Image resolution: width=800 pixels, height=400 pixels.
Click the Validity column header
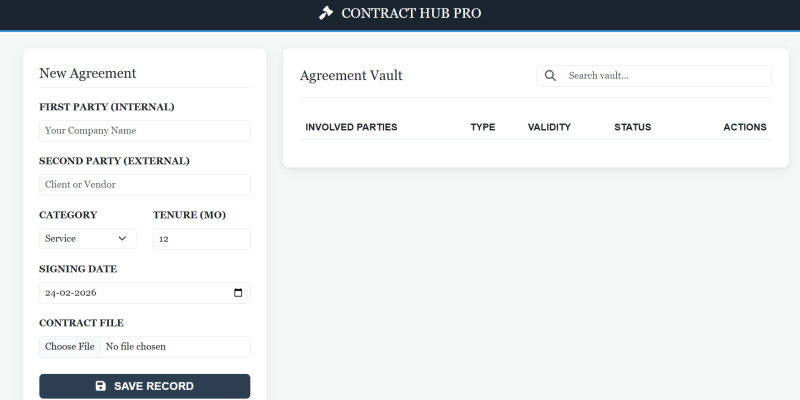point(549,127)
